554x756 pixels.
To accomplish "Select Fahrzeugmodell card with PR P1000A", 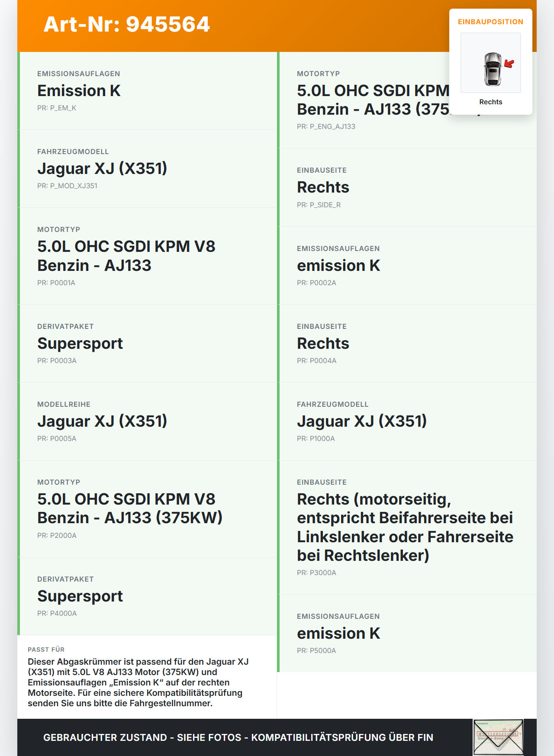I will coord(407,421).
